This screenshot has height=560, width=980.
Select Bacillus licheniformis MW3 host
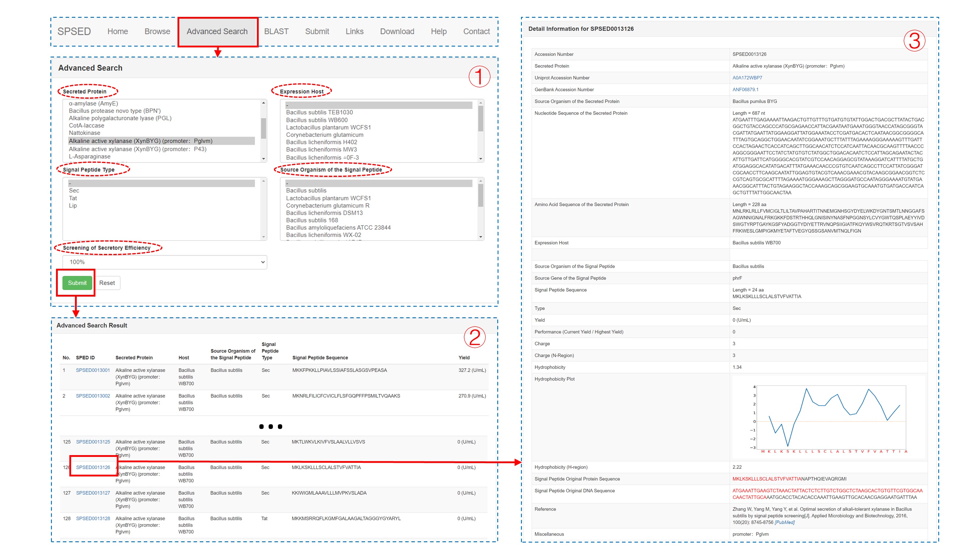(x=322, y=149)
